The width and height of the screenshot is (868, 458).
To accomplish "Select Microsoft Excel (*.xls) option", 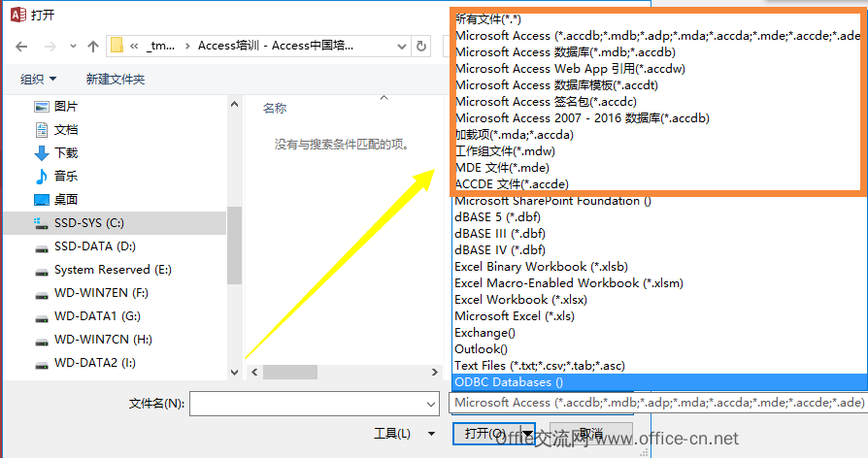I will coord(660,316).
